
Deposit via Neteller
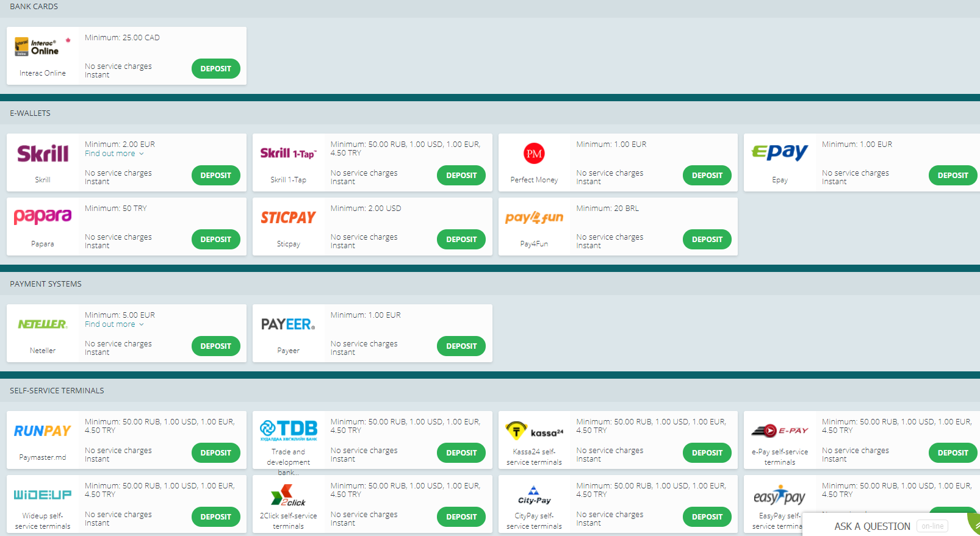click(x=216, y=346)
